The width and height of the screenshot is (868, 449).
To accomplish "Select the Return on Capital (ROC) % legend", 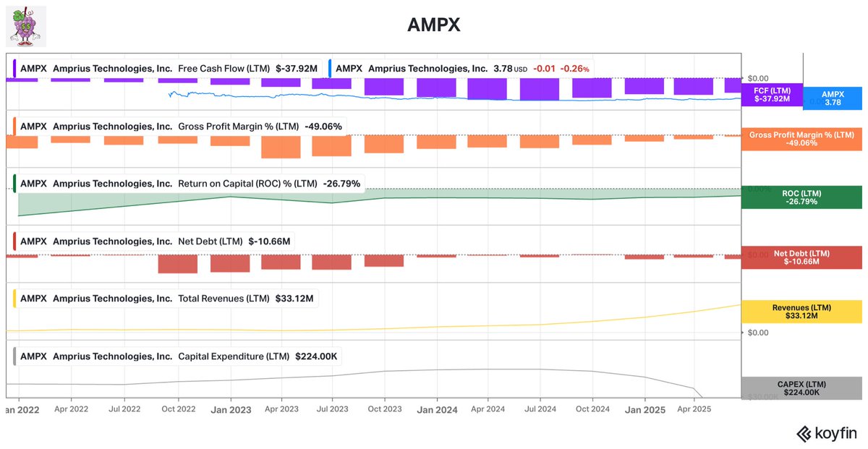I will tap(187, 184).
